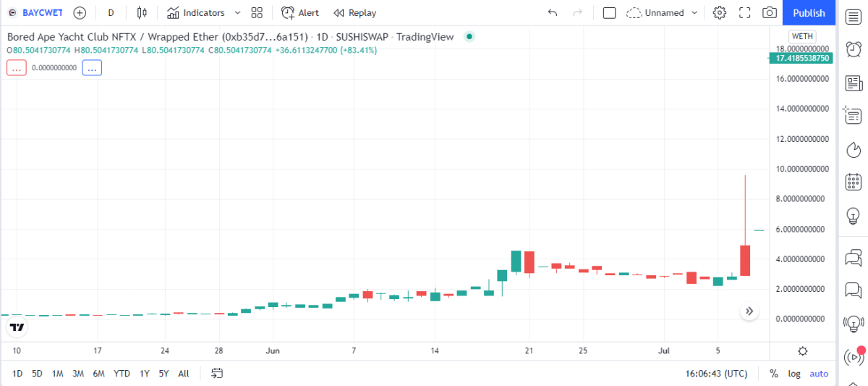Image resolution: width=868 pixels, height=386 pixels.
Task: Open hotlists pie icon in sidebar
Action: (853, 148)
